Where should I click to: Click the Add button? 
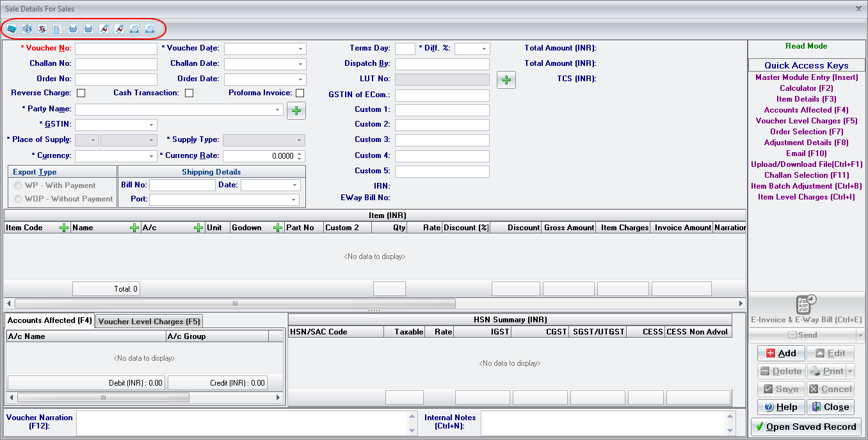(781, 353)
